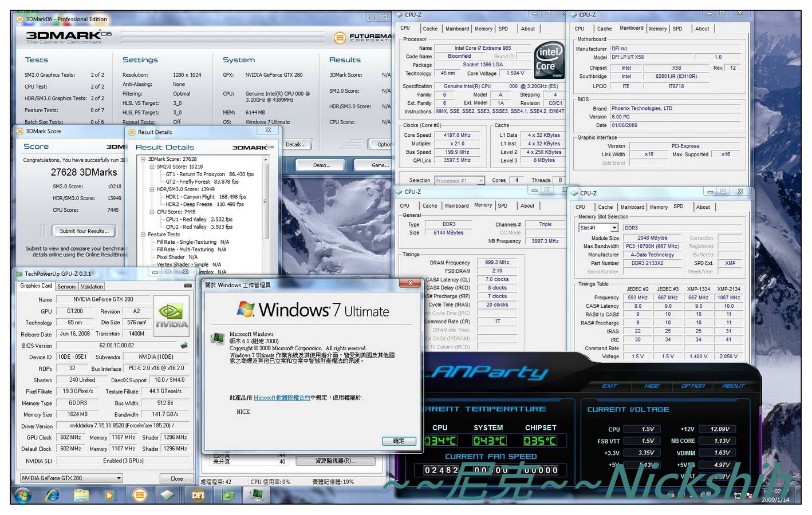Screen dimensions: 812x515
Task: Open the Microsoft 軟體授權合約 link
Action: (x=282, y=397)
